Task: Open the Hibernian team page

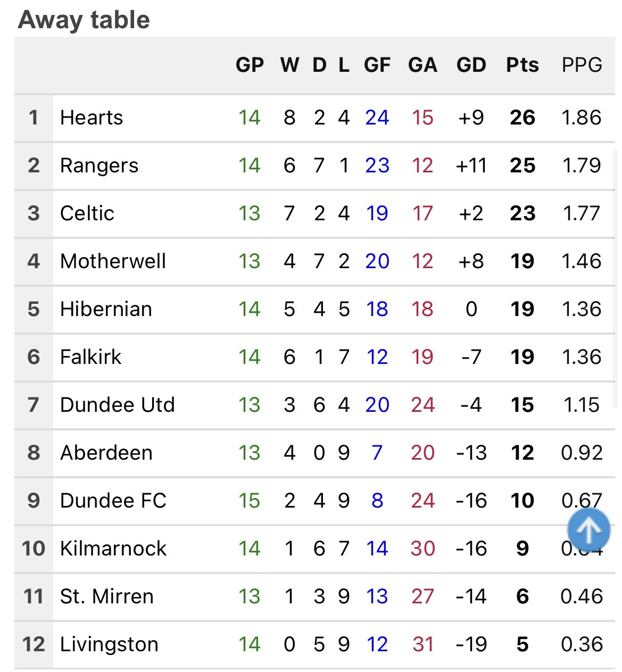Action: click(106, 309)
